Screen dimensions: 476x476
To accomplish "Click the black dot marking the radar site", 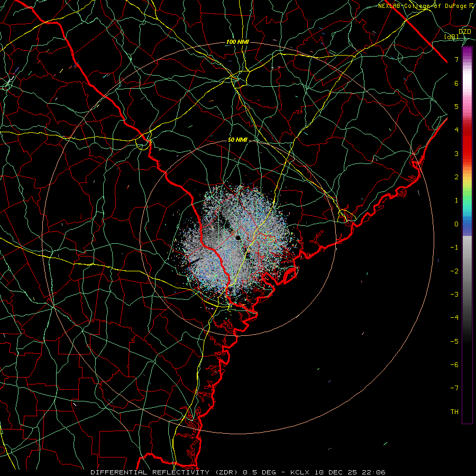I will [x=238, y=237].
